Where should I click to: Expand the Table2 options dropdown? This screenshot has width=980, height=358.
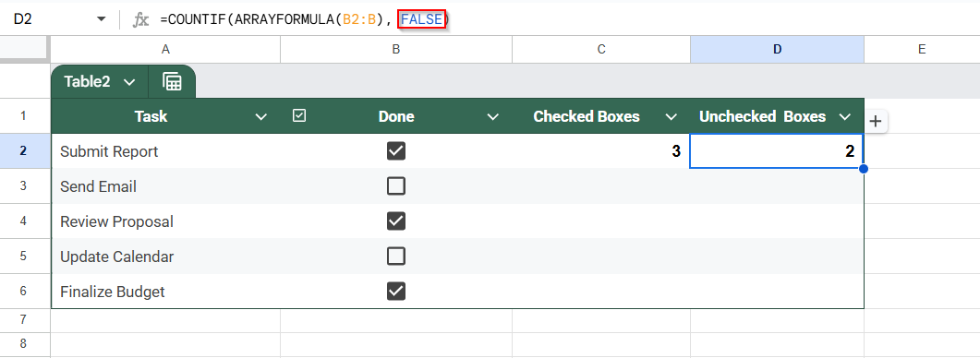129,82
